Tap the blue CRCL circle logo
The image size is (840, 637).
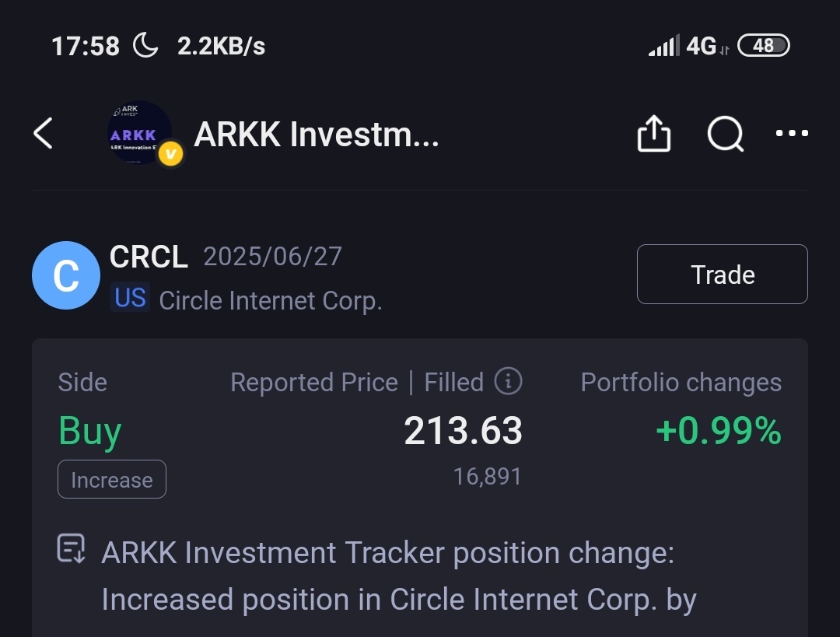[x=66, y=275]
